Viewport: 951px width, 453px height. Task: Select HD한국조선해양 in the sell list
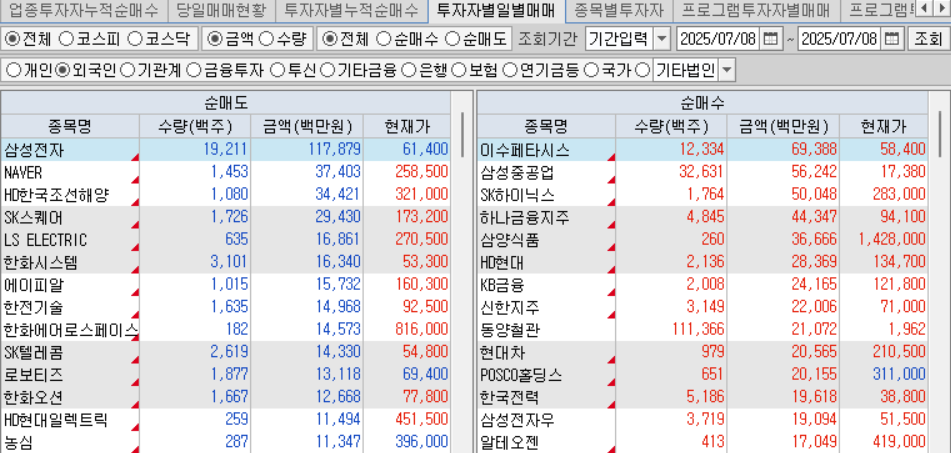pos(225,195)
